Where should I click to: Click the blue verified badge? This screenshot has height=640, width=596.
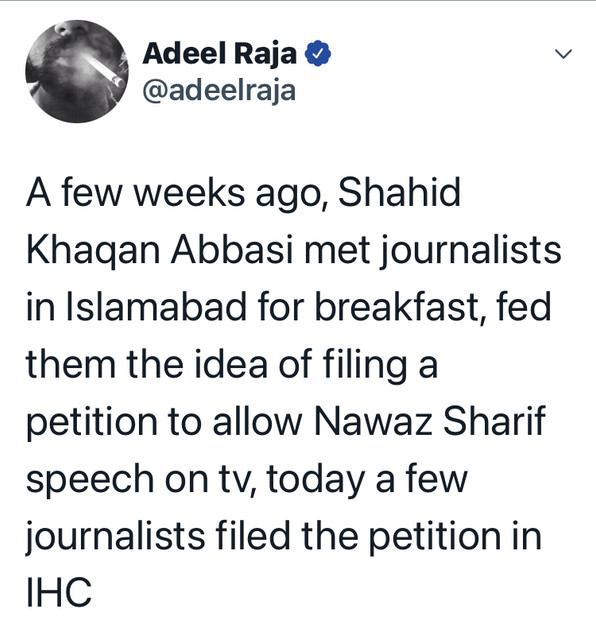318,53
